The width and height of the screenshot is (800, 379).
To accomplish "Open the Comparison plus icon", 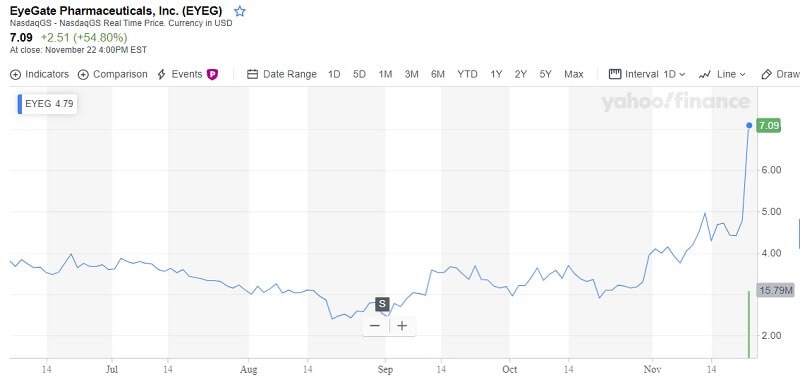I will tap(83, 74).
